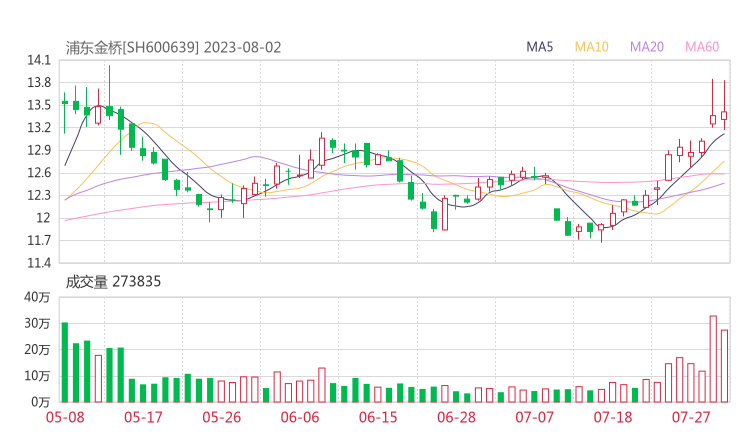Click the chart title 浦东金桥[SH600639] 2023-08-02
The image size is (740, 440).
(x=173, y=48)
